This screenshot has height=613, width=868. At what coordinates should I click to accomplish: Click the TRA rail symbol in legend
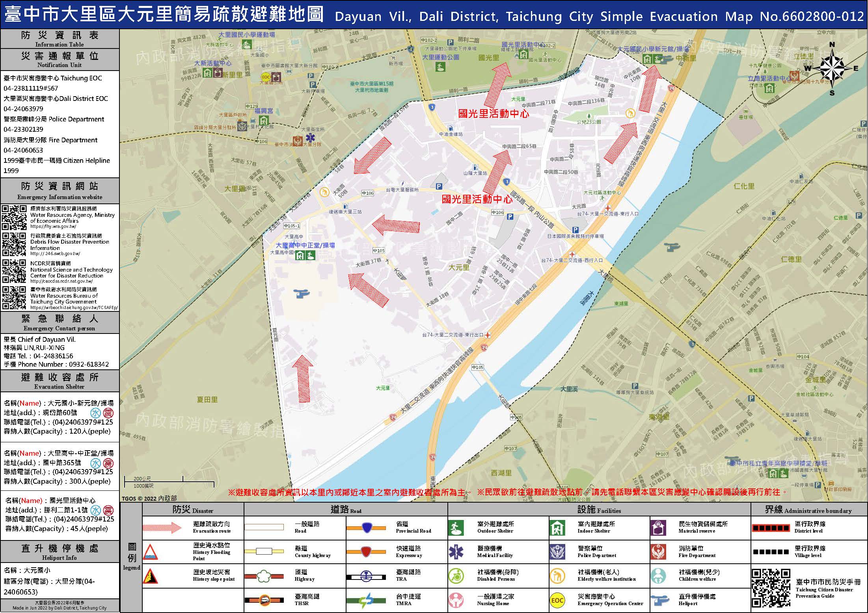366,576
